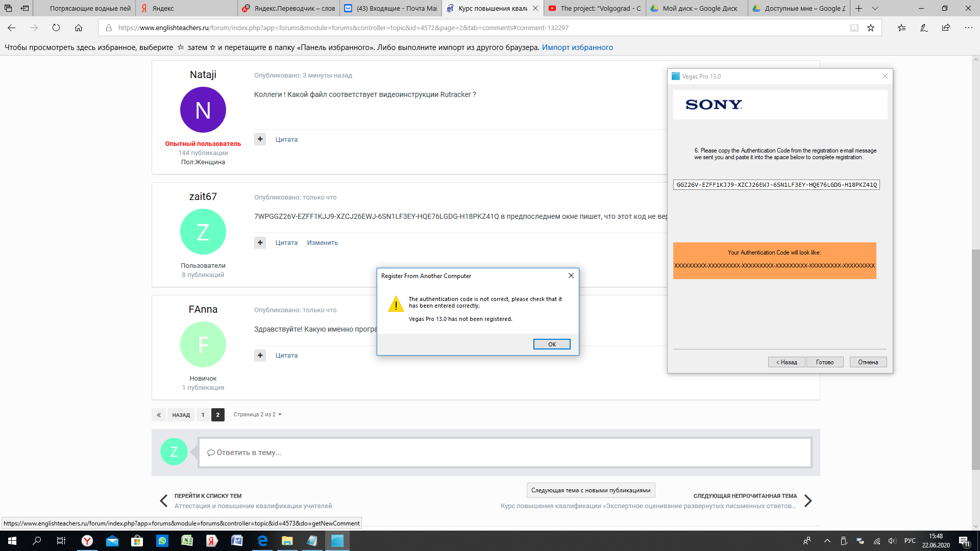Click the Ответить в тему reply field
The height and width of the screenshot is (551, 980).
tap(505, 453)
